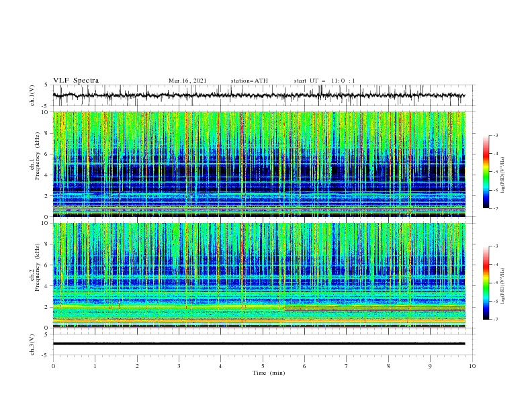Image resolution: width=532 pixels, height=411 pixels.
Task: Click the "-3" label on ch.1 color bar
Action: [495, 136]
